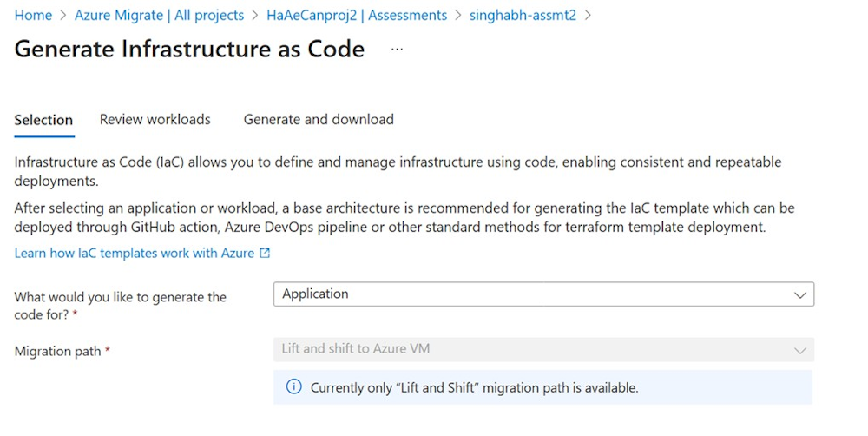Click the chevron after HaAeCanproj2 Assessments

click(457, 16)
